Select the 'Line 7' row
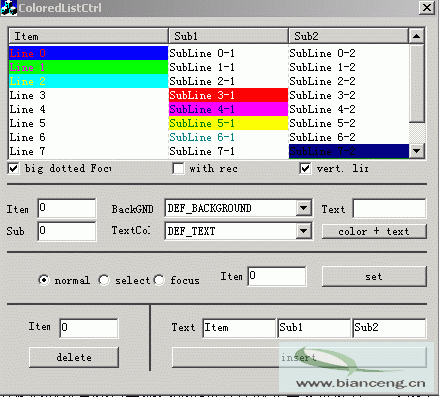Image resolution: width=439 pixels, height=397 pixels. (x=88, y=151)
